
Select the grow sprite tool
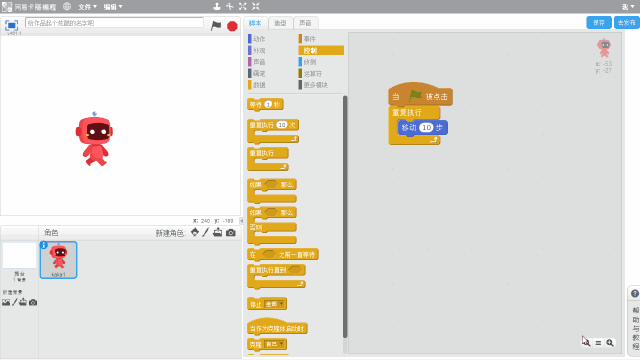pyautogui.click(x=243, y=6)
